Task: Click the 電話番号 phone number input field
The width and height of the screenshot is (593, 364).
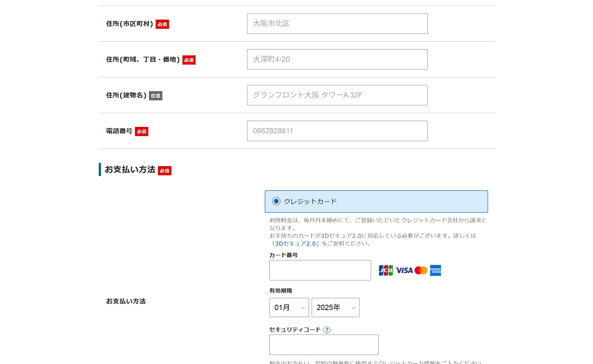Action: click(x=337, y=131)
